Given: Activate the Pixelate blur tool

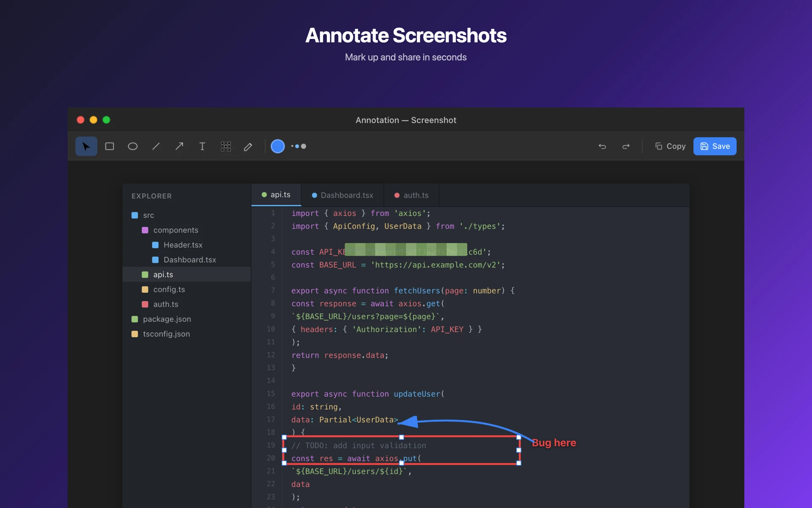Looking at the screenshot, I should pyautogui.click(x=226, y=146).
